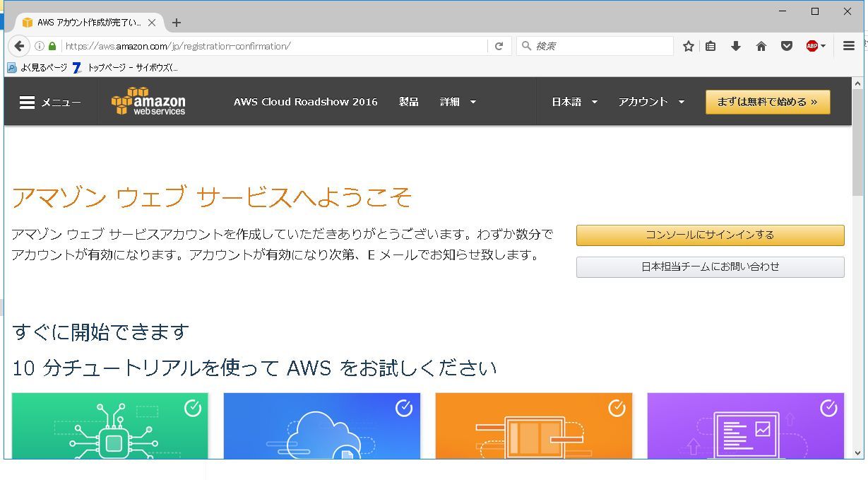Viewport: 868px width, 480px height.
Task: Expand the 詳細 dropdown
Action: tap(458, 102)
